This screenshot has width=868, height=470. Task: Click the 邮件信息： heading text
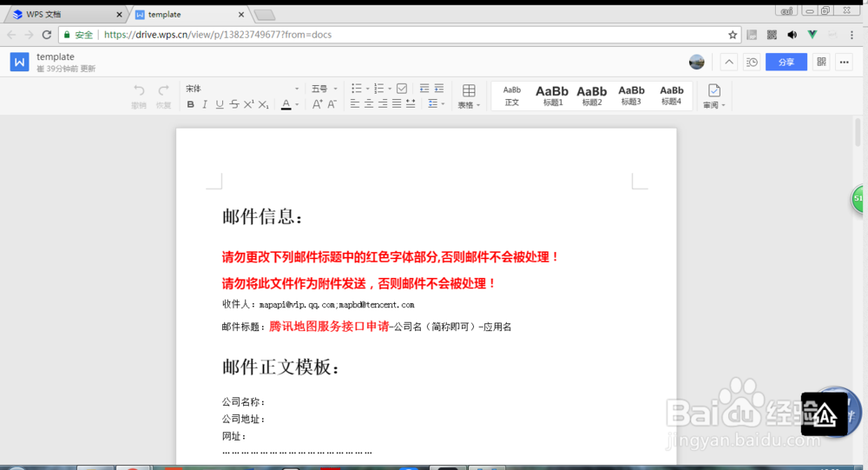(262, 216)
